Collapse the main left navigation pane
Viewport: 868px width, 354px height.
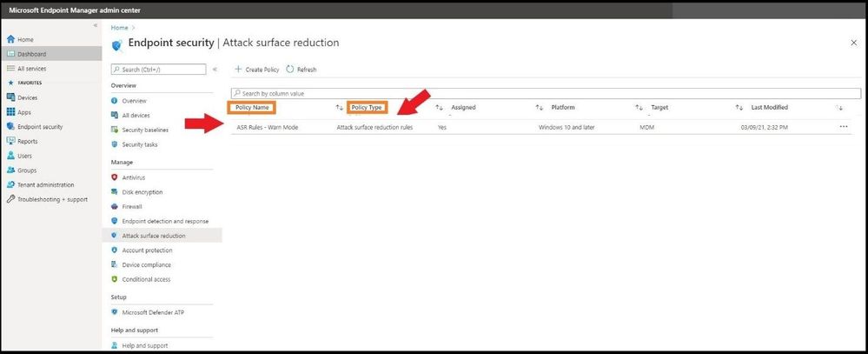click(96, 25)
